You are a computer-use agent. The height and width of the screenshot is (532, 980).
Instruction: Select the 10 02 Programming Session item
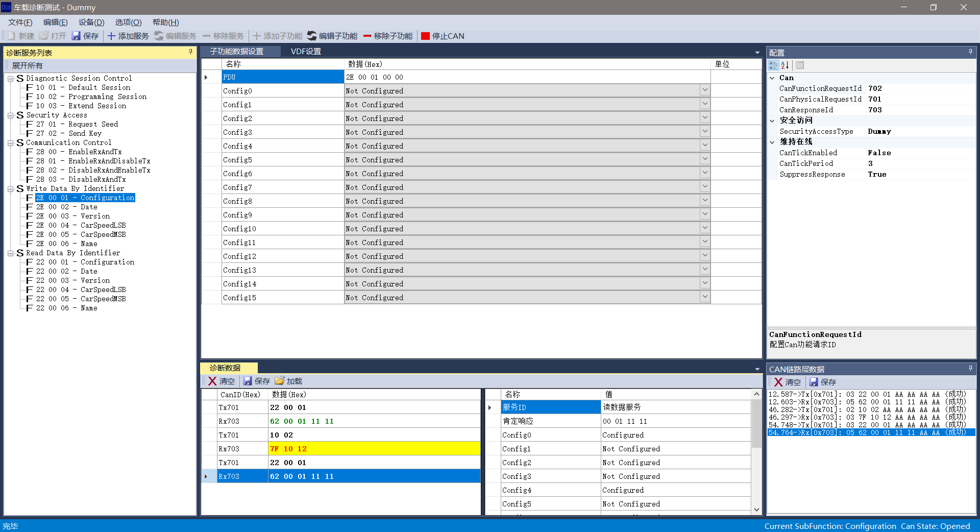(91, 97)
